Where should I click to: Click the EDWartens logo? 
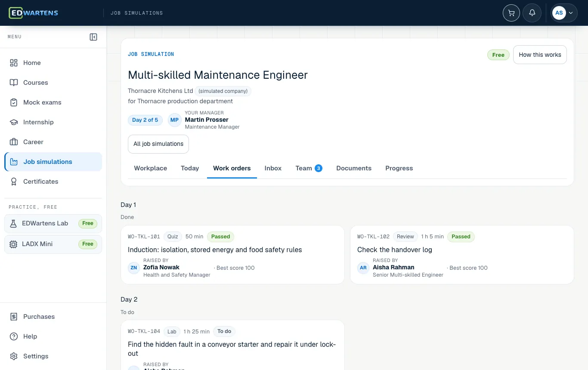(x=34, y=13)
